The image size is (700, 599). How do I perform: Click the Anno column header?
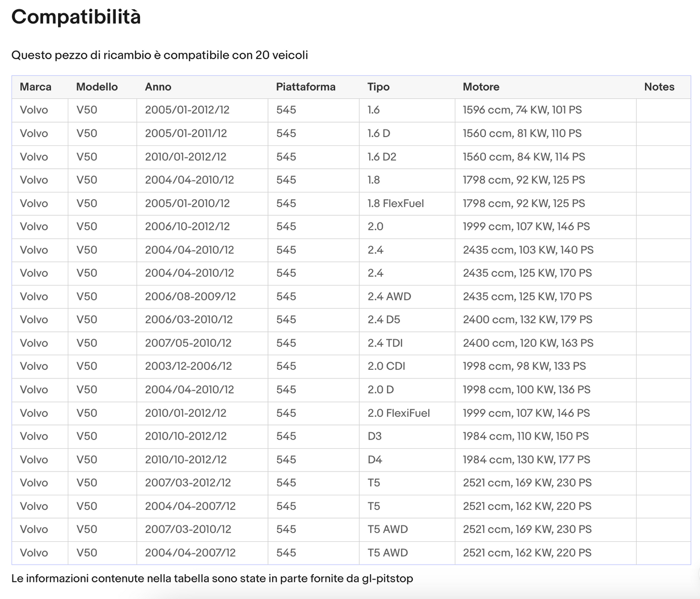coord(158,87)
